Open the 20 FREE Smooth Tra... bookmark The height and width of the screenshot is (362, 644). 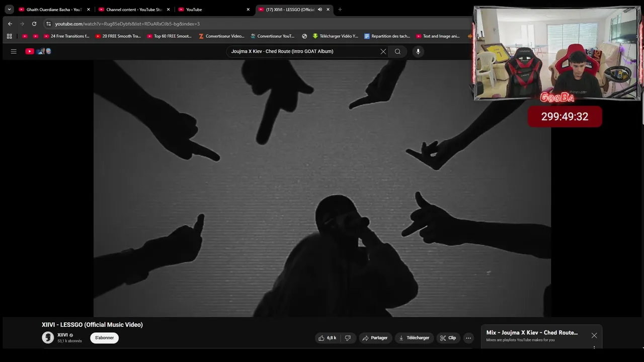point(118,36)
